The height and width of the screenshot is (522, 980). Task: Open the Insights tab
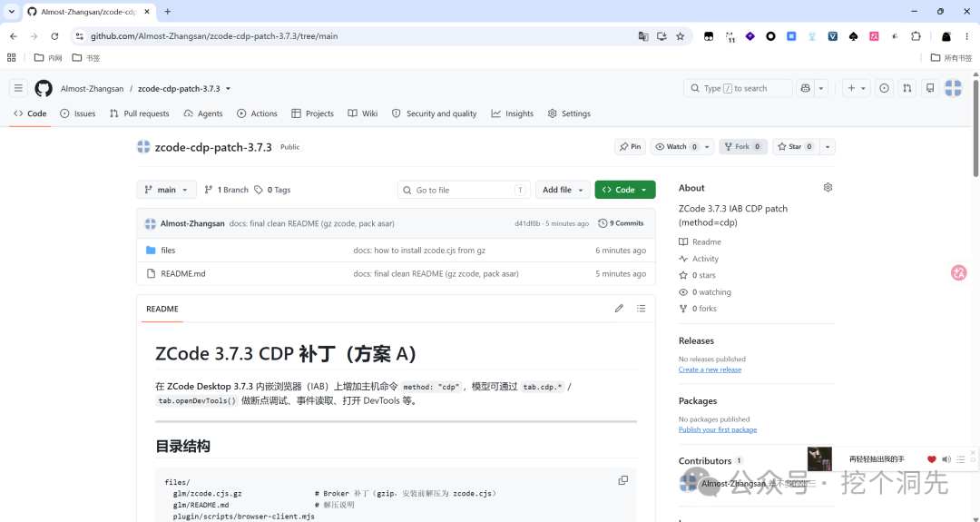point(513,113)
